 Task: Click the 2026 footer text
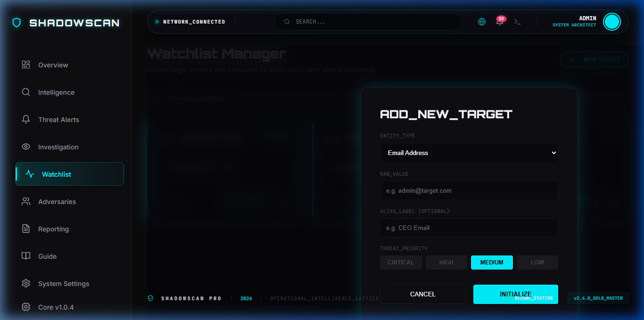tap(246, 298)
